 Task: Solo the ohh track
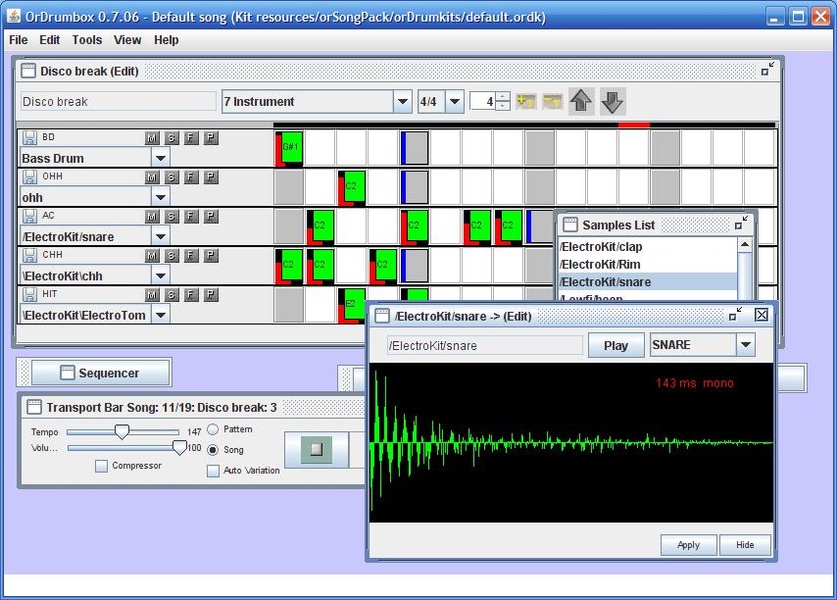171,177
